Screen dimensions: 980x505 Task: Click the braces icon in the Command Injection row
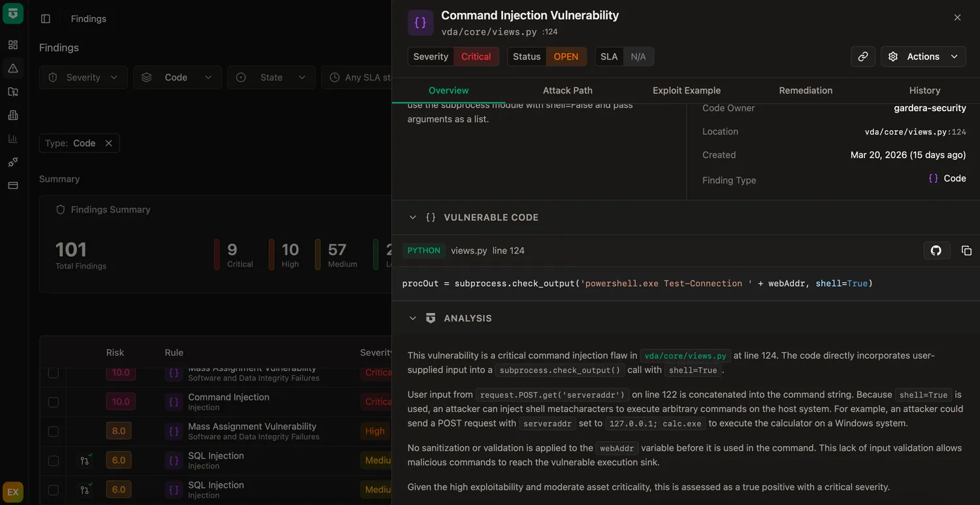tap(174, 402)
